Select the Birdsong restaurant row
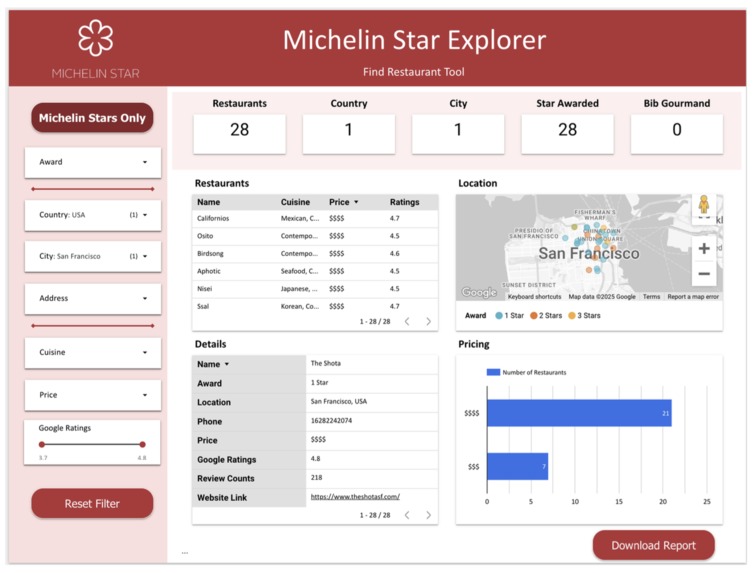755x573 pixels. click(315, 254)
